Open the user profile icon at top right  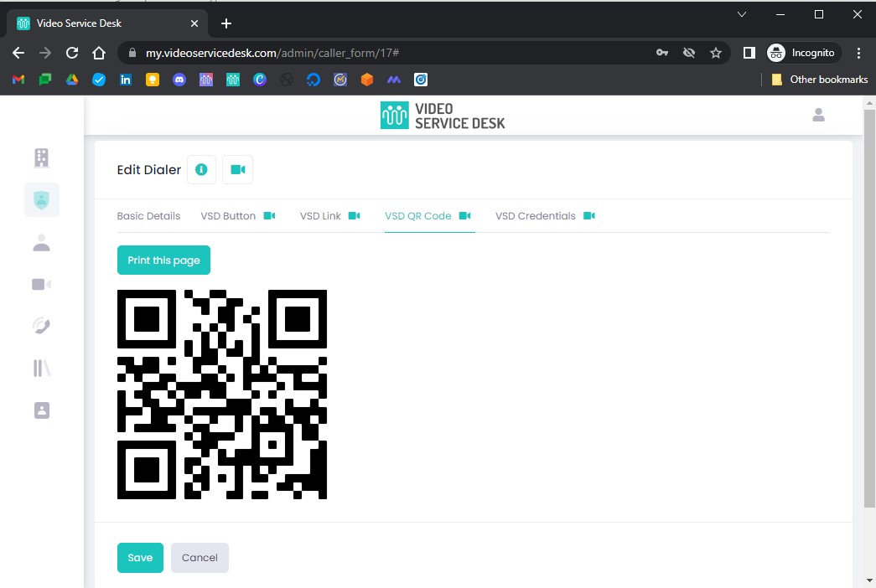coord(818,115)
